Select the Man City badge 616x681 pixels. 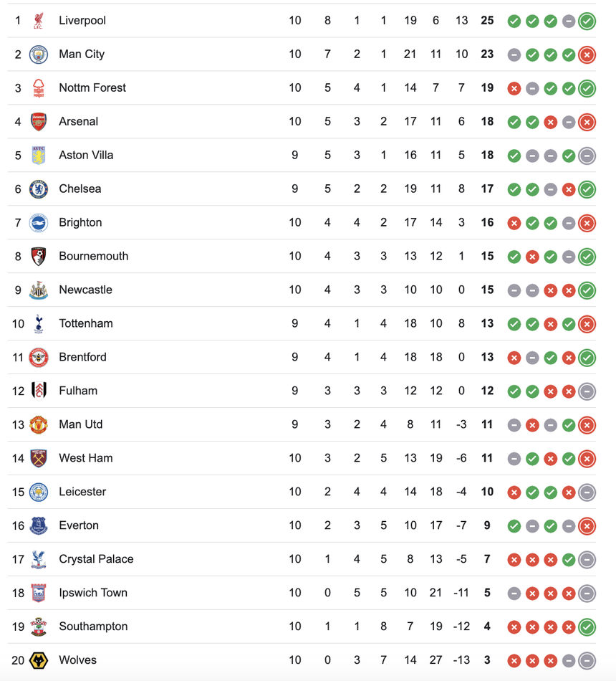[x=39, y=54]
